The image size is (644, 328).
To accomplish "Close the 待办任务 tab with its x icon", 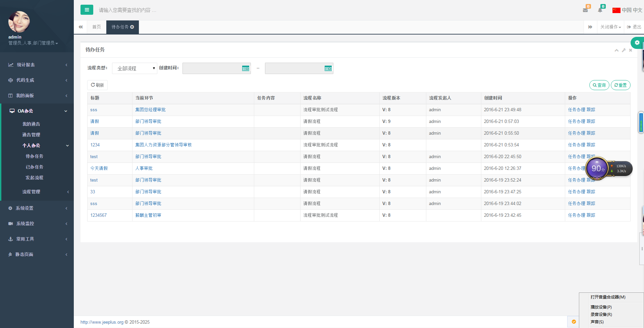I will click(x=132, y=27).
